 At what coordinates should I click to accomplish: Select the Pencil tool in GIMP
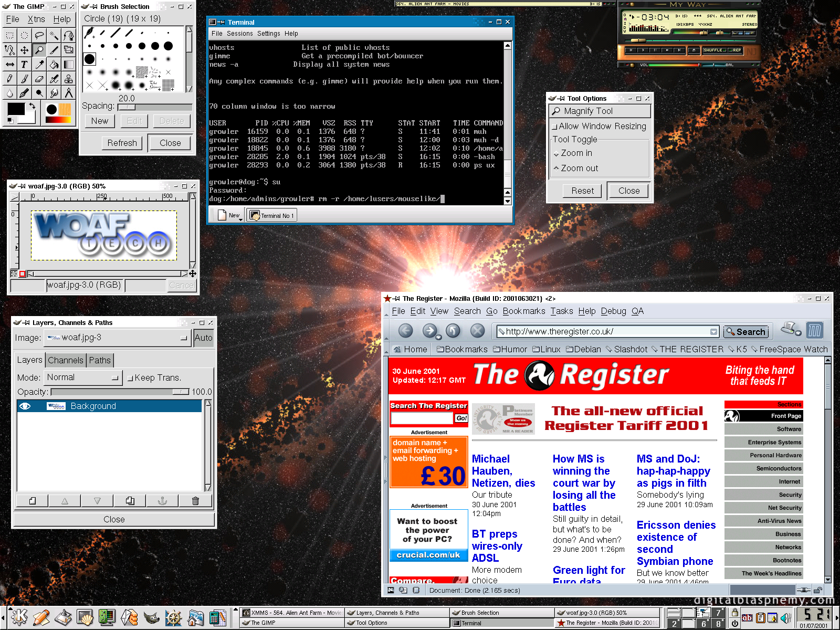(9, 78)
